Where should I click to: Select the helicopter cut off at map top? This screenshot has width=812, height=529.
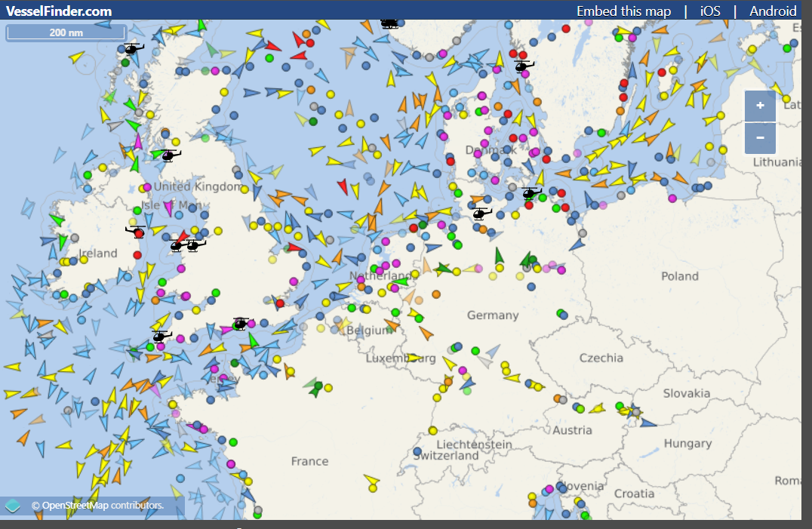(x=389, y=23)
